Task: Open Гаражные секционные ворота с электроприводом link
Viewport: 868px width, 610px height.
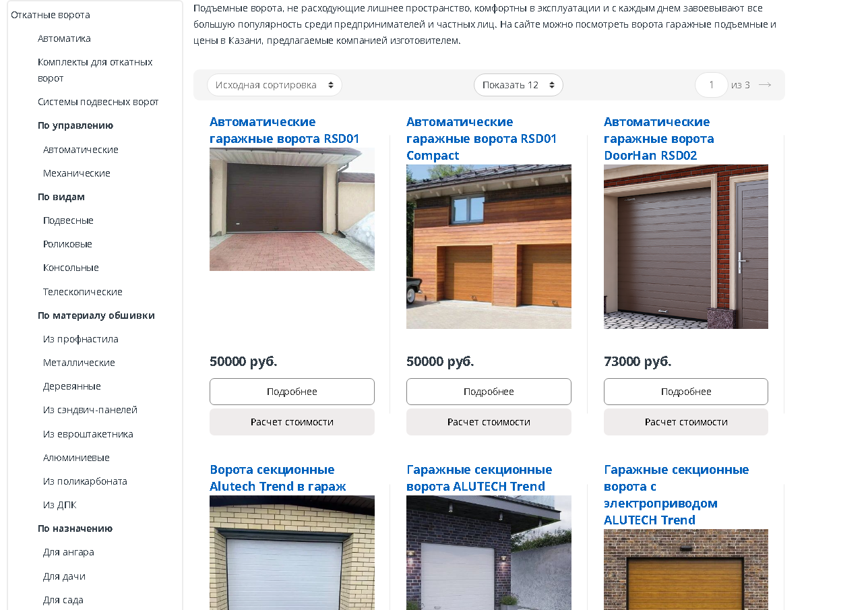Action: (x=676, y=495)
